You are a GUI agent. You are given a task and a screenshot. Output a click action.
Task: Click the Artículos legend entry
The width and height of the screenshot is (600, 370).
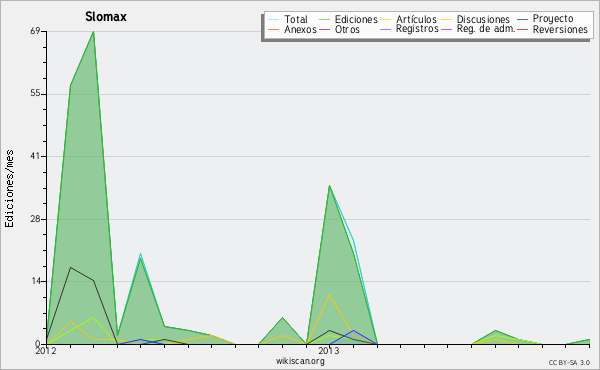[416, 19]
